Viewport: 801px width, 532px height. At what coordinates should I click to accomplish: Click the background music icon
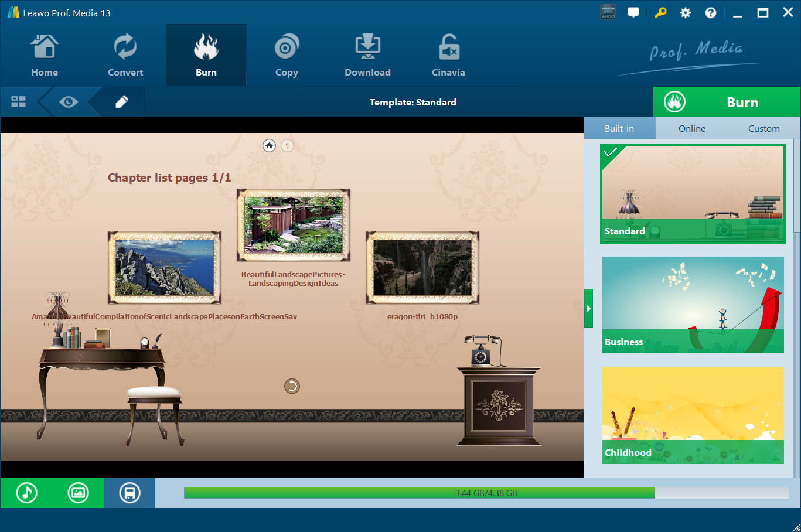(26, 493)
